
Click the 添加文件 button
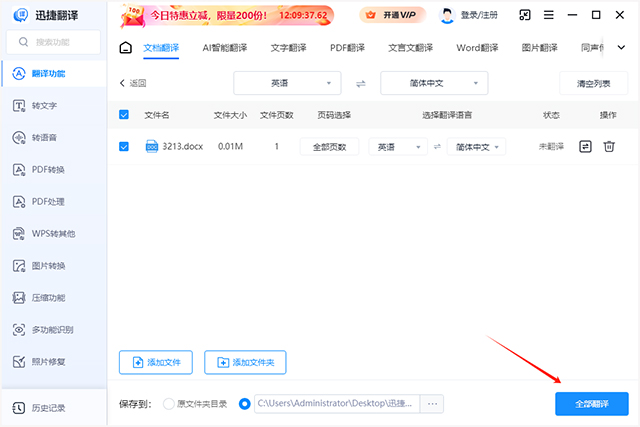pos(156,363)
